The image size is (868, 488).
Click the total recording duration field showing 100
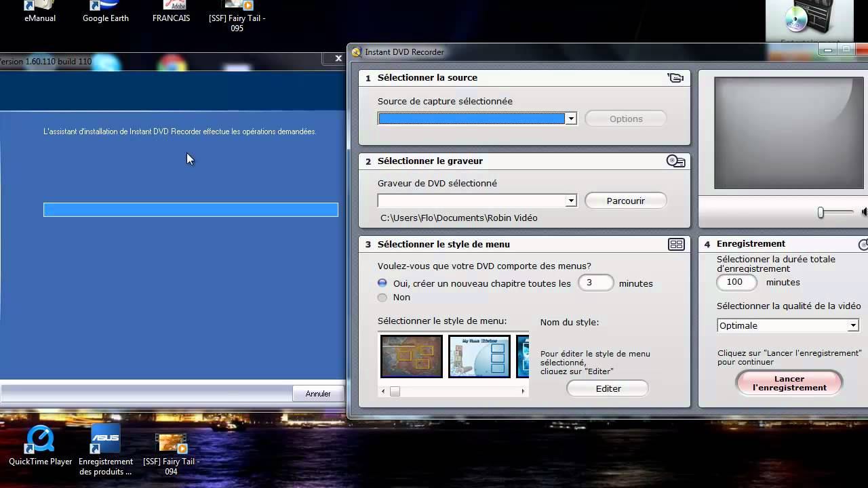736,282
